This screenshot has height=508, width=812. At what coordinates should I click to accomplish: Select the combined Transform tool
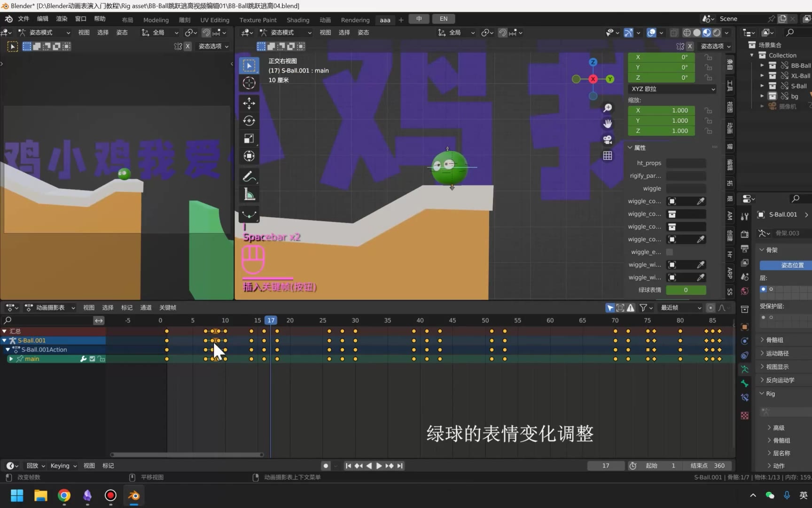(x=249, y=156)
